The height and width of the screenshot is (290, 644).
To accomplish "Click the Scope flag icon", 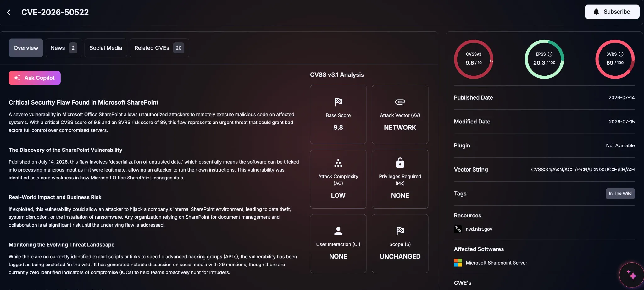I will [400, 231].
